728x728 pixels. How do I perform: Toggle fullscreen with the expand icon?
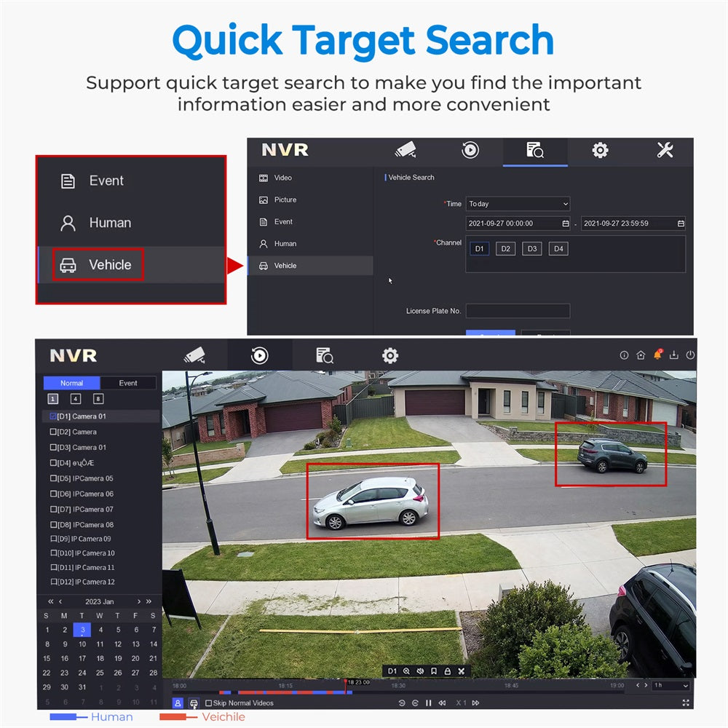pos(686,703)
